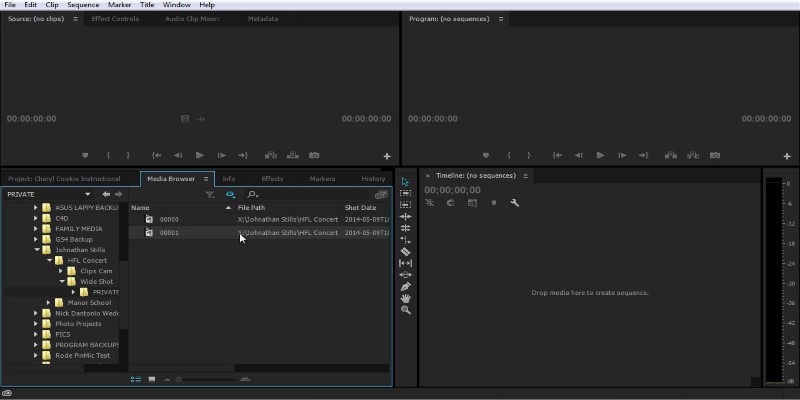Select the Rolling Edit tool
This screenshot has width=800, height=400.
pyautogui.click(x=406, y=228)
